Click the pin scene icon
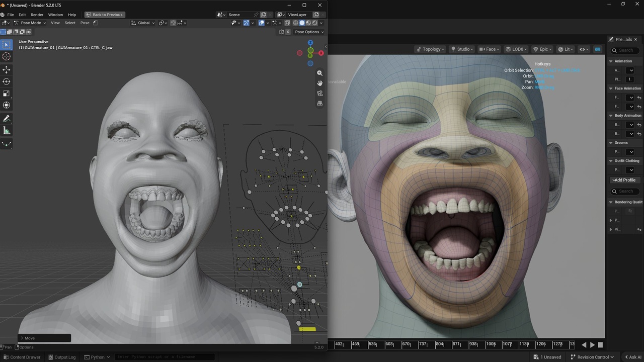This screenshot has height=362, width=644. [256, 15]
